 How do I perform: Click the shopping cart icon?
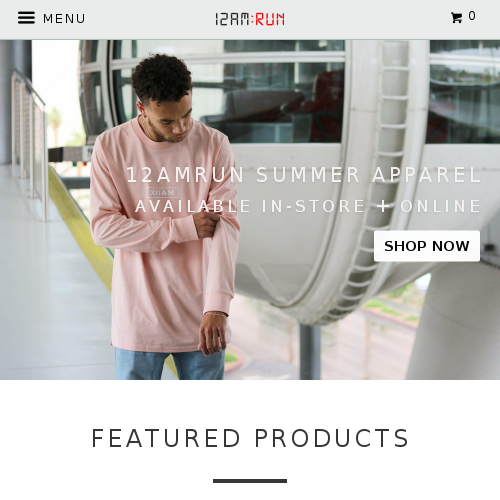tap(456, 18)
